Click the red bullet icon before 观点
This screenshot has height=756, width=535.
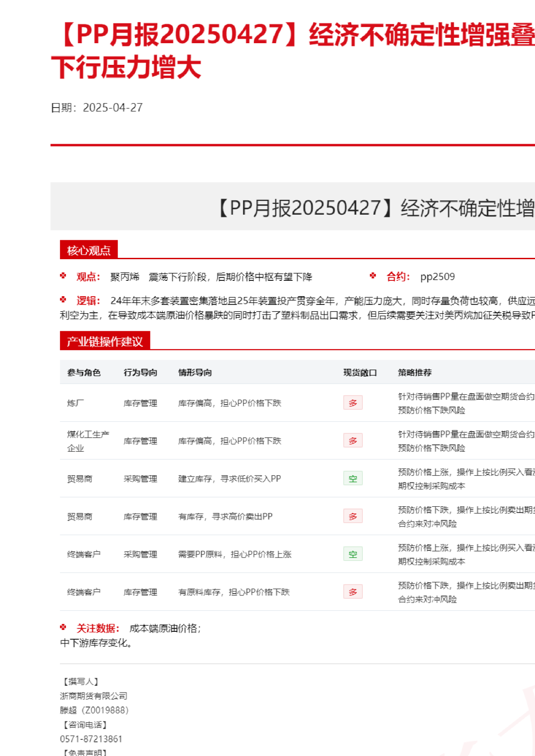click(x=63, y=276)
